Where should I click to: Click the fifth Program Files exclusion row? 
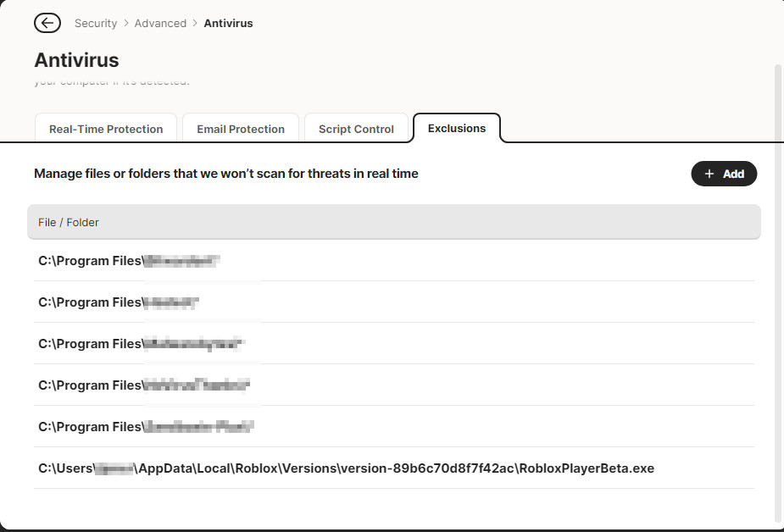tap(147, 427)
